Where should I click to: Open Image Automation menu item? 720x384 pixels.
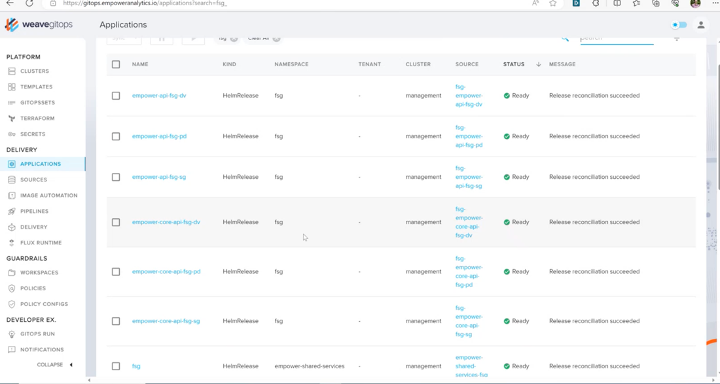tap(49, 195)
